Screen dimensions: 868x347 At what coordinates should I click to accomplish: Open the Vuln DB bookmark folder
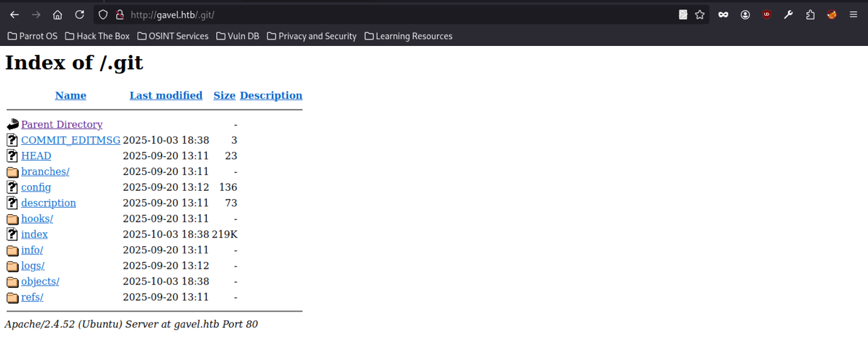237,36
